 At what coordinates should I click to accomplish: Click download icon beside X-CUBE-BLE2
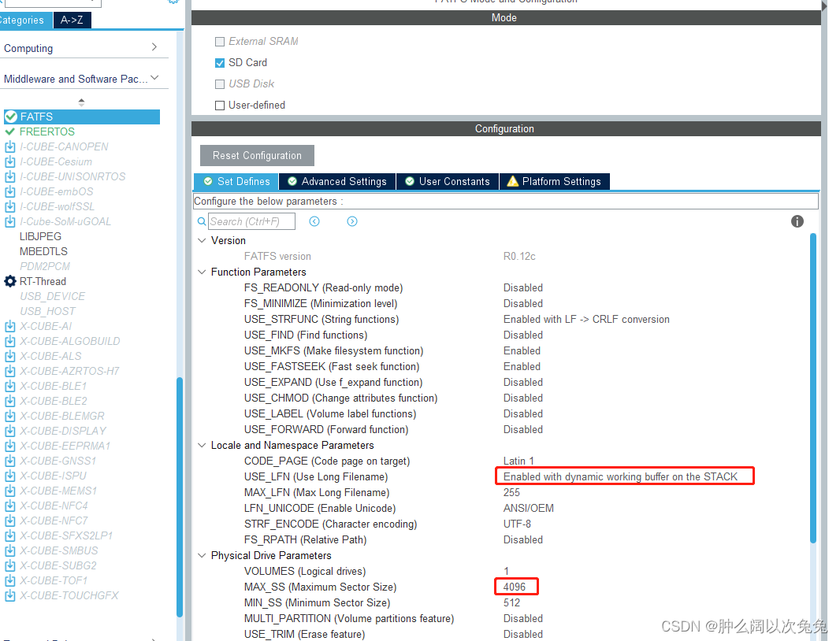(x=9, y=401)
